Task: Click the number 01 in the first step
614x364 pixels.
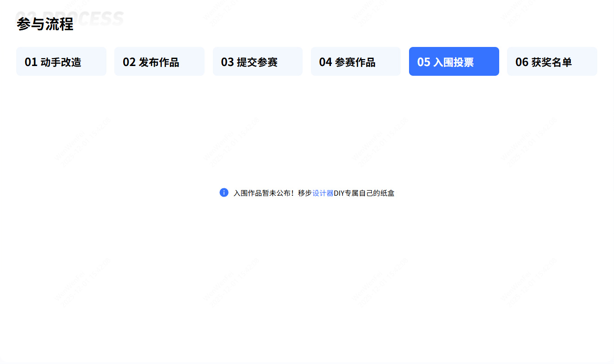Action: coord(31,62)
